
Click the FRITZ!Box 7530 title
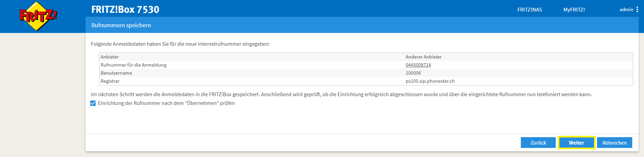[125, 9]
